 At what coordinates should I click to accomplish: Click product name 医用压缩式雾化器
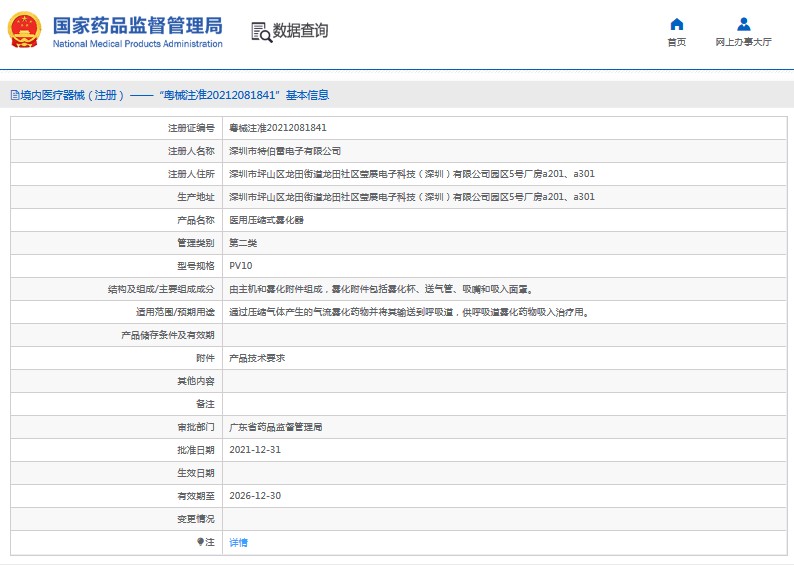click(x=266, y=220)
